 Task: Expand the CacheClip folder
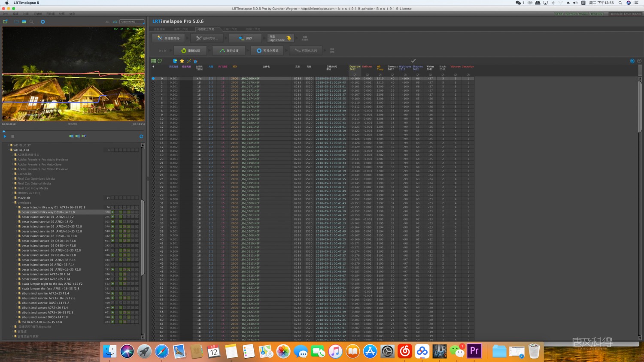(12, 174)
